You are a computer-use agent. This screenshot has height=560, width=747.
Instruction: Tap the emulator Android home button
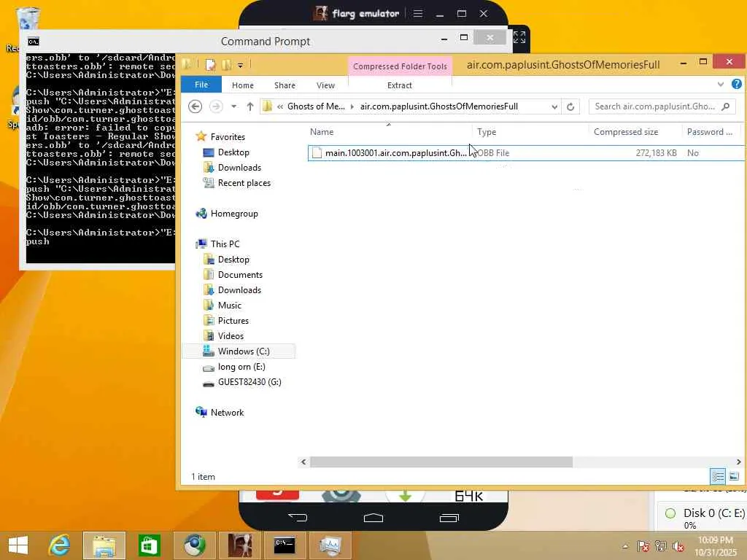point(373,518)
